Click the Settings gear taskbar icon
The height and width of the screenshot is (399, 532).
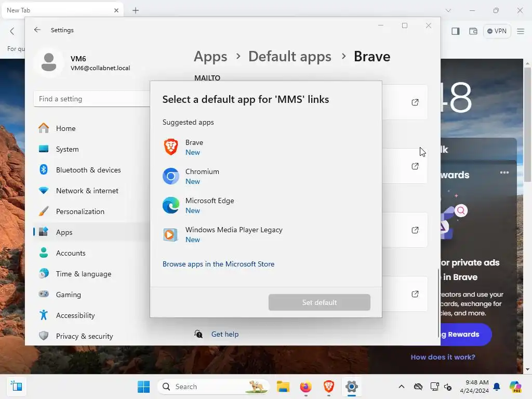click(352, 387)
